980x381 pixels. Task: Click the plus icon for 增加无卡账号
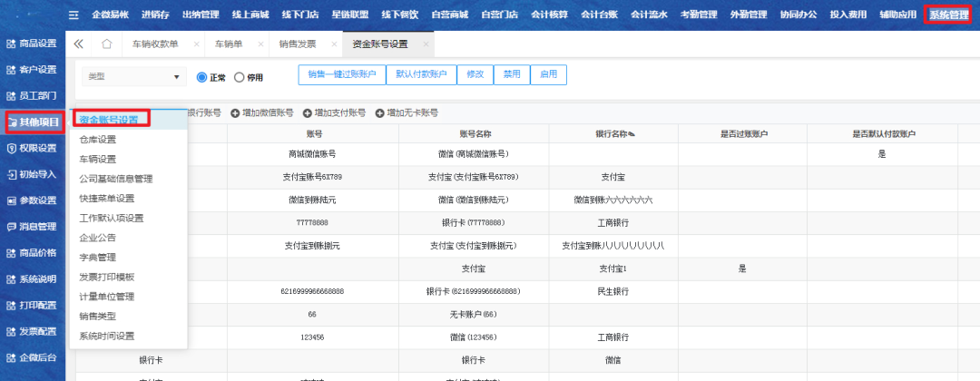coord(379,113)
